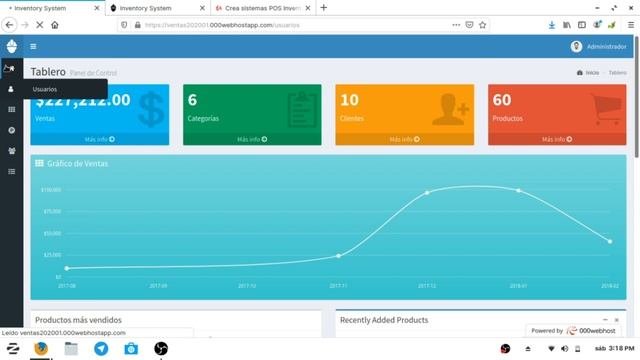The image size is (640, 360).
Task: Open the Files manager in taskbar
Action: pos(71,349)
